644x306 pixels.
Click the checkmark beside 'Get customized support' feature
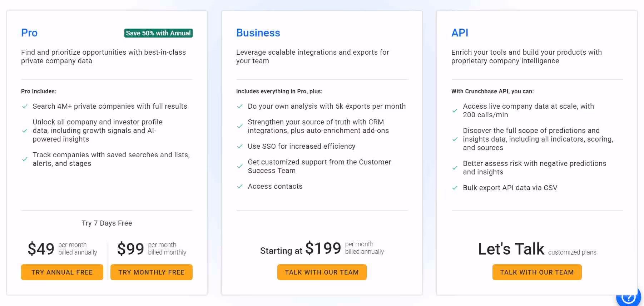click(240, 166)
